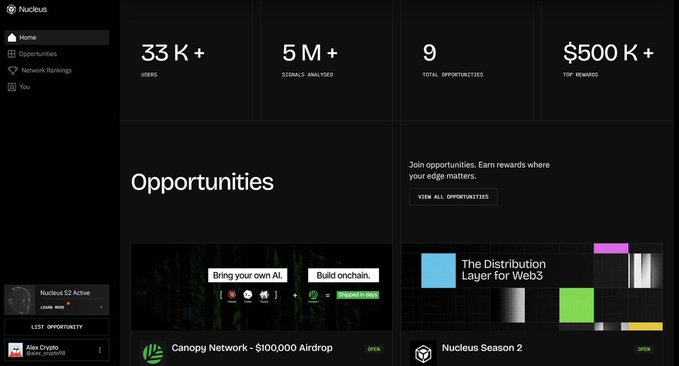Click the Nucleus S2 Active face thumbnail
Viewport: 679px width, 366px height.
click(x=19, y=300)
